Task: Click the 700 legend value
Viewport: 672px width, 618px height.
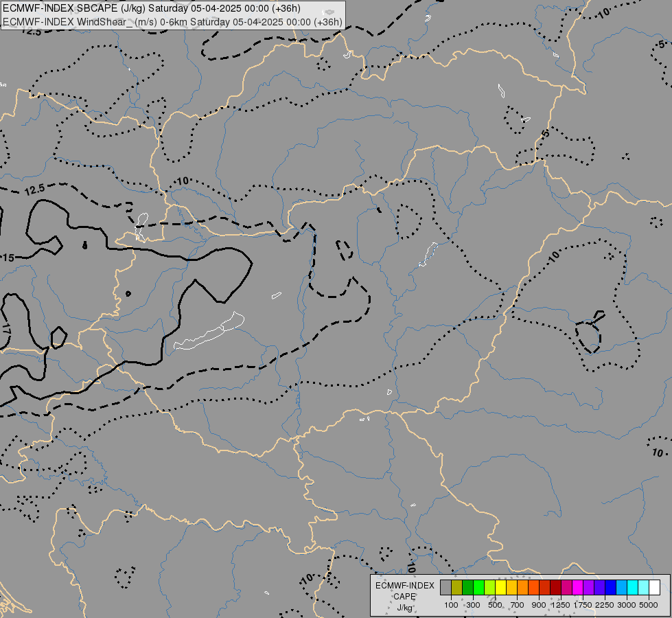Action: coord(518,605)
